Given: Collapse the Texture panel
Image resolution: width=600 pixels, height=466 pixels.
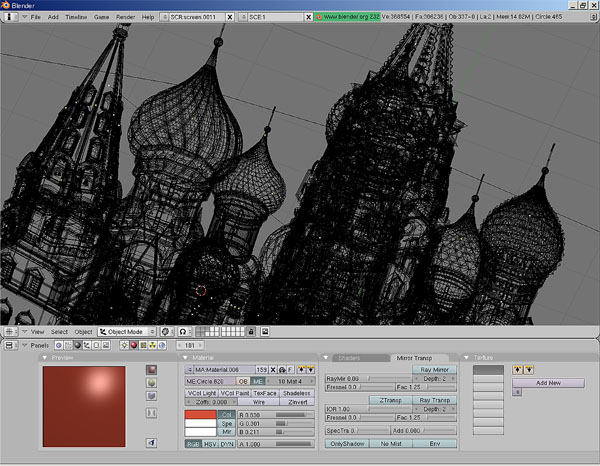Looking at the screenshot, I should click(466, 358).
